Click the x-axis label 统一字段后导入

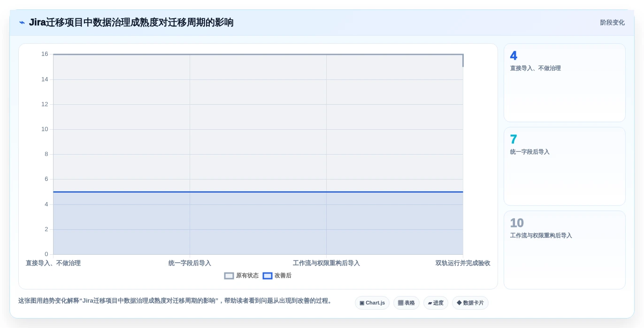pyautogui.click(x=190, y=263)
